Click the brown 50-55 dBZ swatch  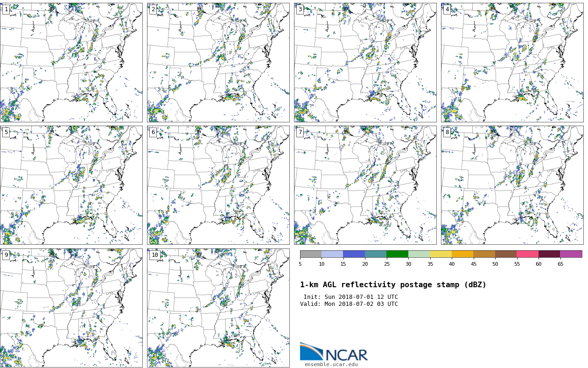pos(506,254)
